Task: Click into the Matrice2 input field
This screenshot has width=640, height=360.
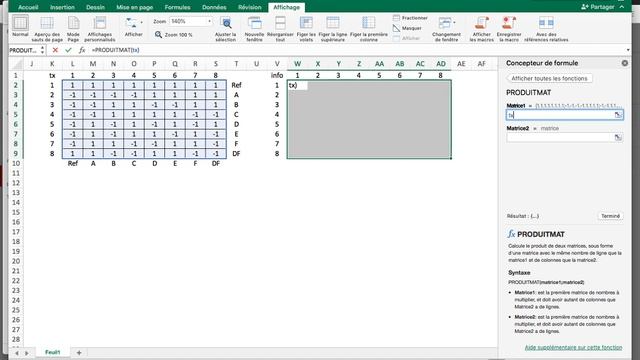Action: click(x=560, y=138)
